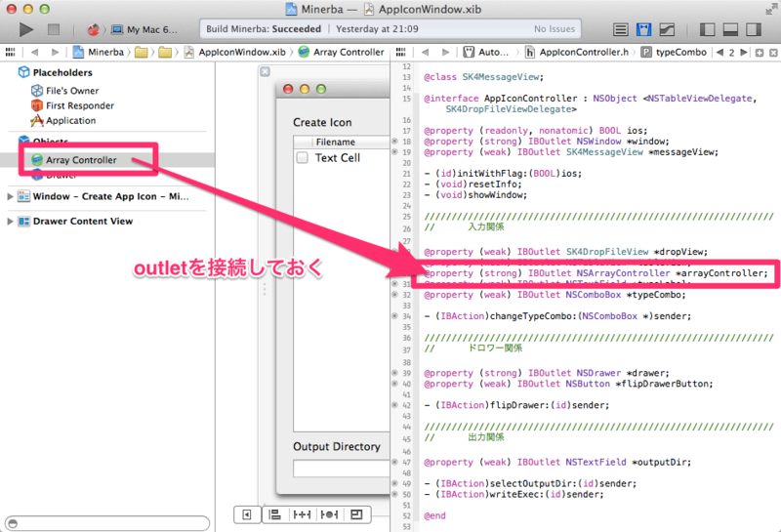This screenshot has height=532, width=781.
Task: Open related files menu in left jump bar
Action: click(x=10, y=52)
